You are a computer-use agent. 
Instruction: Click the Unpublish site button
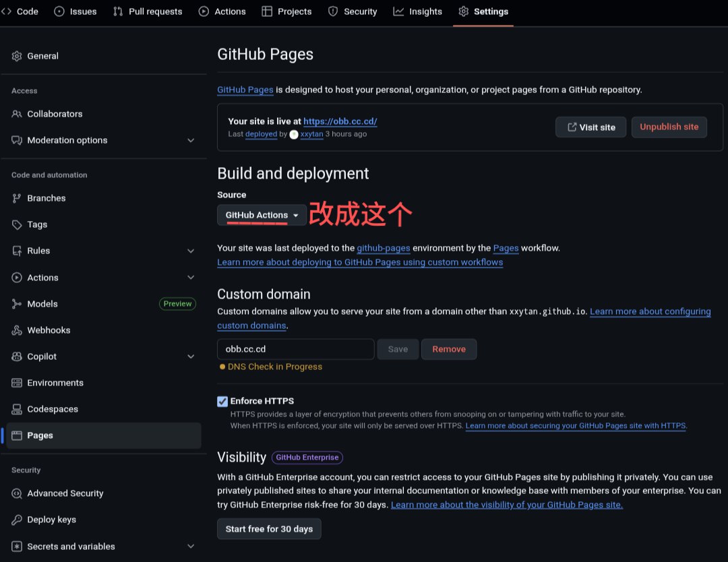669,127
